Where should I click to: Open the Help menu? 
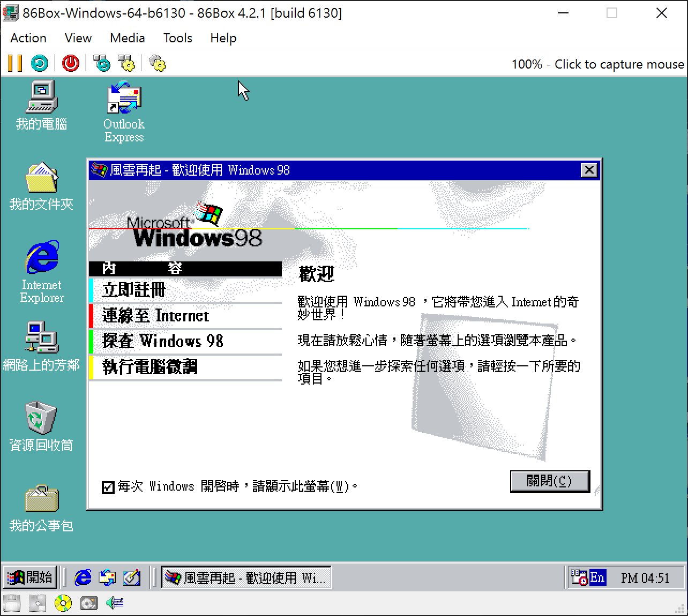click(x=223, y=38)
